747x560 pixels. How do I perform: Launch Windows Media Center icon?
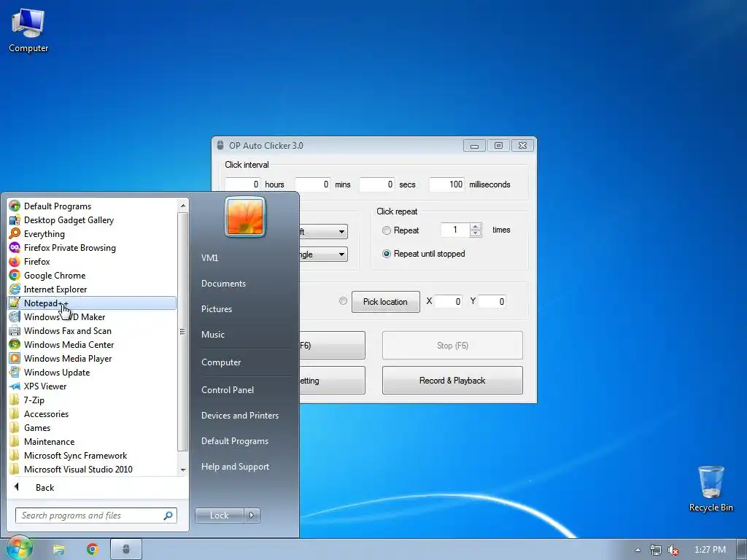(x=15, y=344)
